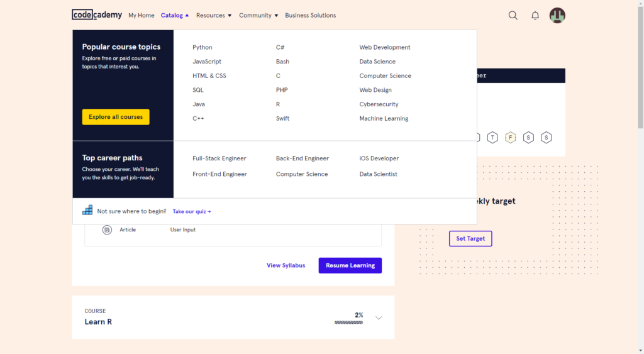
Task: Open the Community dropdown
Action: (x=258, y=15)
